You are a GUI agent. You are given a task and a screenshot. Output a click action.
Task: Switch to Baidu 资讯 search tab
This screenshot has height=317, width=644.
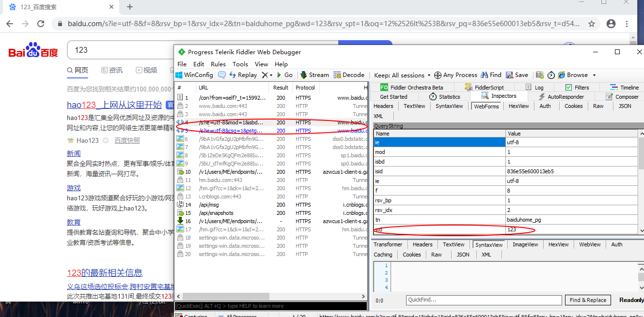click(x=112, y=70)
